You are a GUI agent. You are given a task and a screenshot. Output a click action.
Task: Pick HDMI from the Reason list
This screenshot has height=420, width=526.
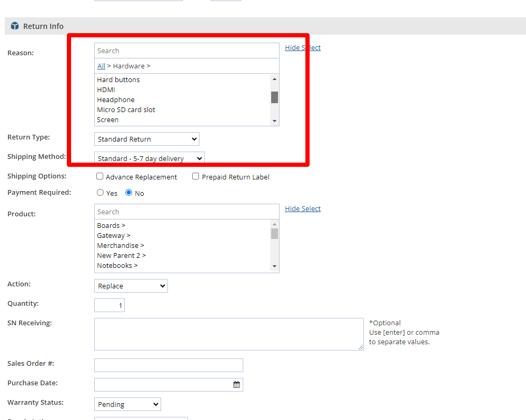pos(106,89)
